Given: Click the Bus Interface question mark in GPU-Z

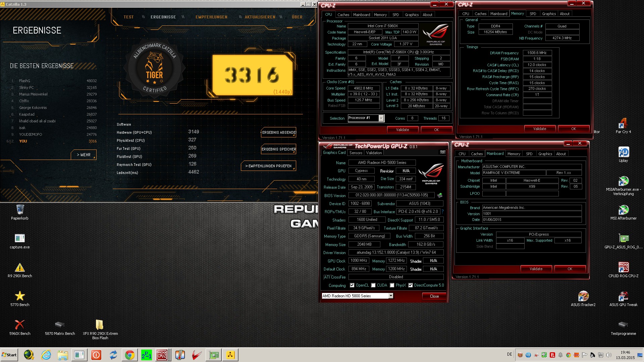Looking at the screenshot, I should click(x=442, y=212).
